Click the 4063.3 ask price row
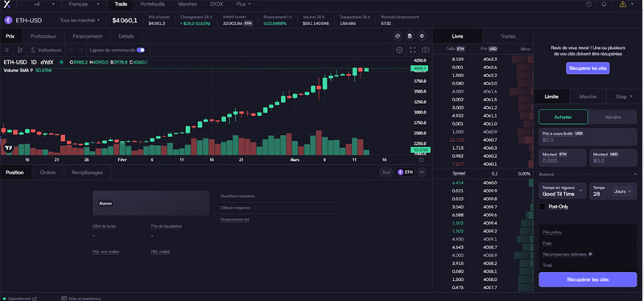The height and width of the screenshot is (301, 644). pos(483,59)
